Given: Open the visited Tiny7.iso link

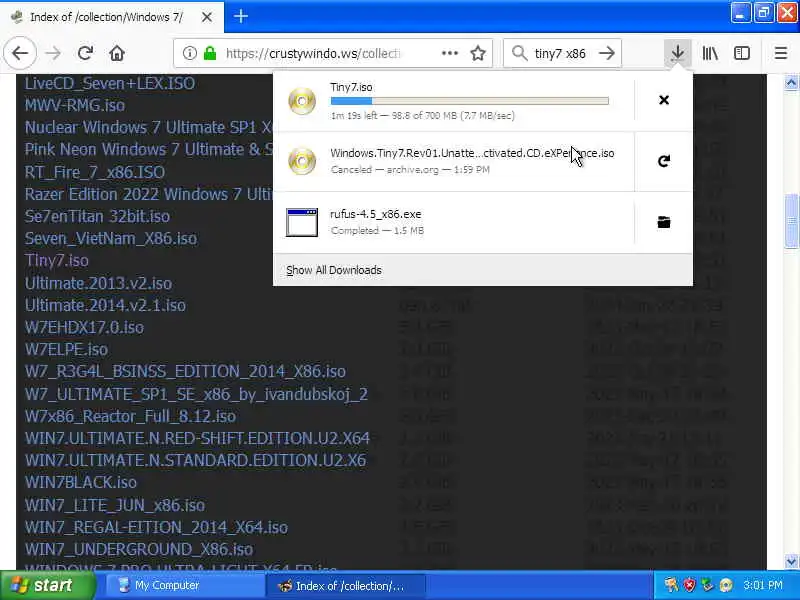Looking at the screenshot, I should [57, 260].
